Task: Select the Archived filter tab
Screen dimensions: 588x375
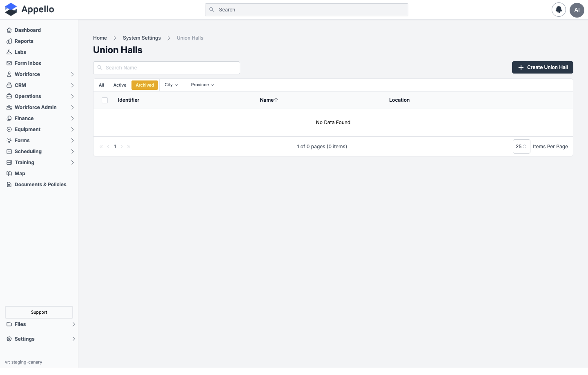Action: point(145,85)
